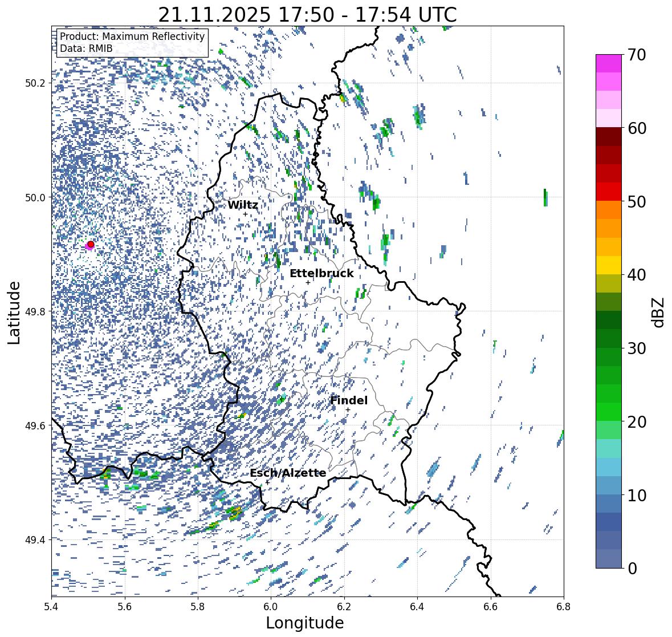672x637 pixels.
Task: Click the light blue colorbar swatch near 15
Action: (609, 467)
